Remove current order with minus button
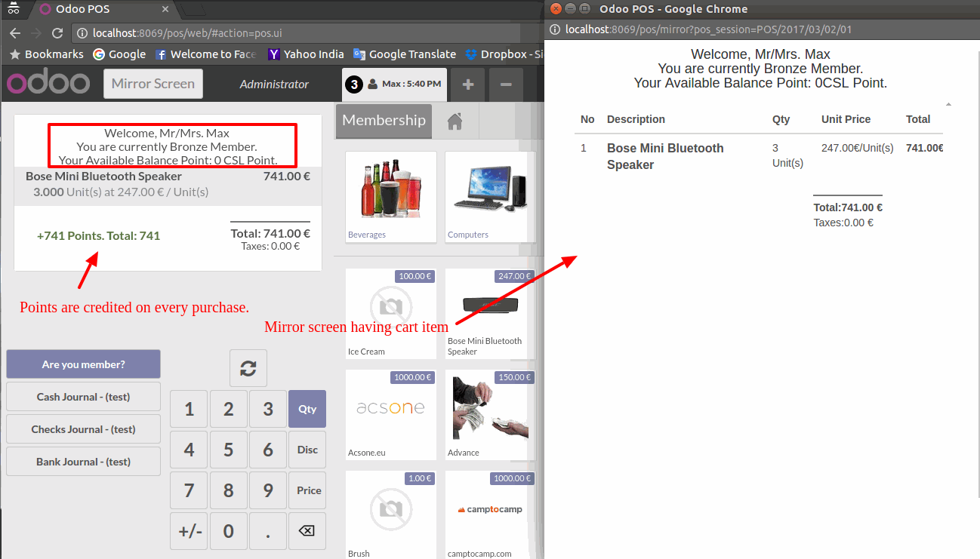980x559 pixels. 506,84
